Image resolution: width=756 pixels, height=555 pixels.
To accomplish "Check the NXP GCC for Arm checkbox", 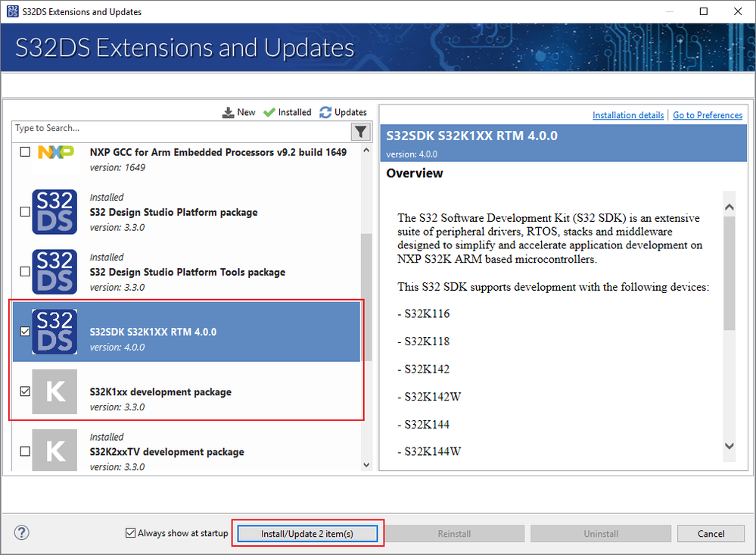I will tap(25, 152).
